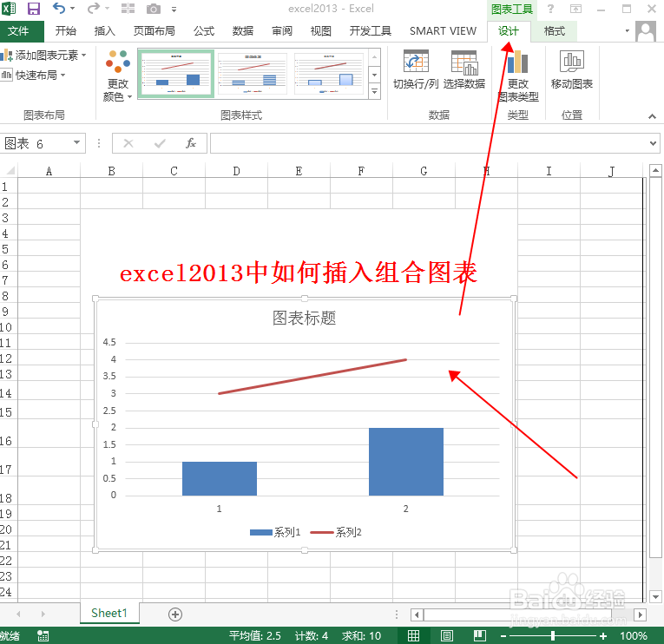Click the 更改颜色 color palette button

[117, 76]
